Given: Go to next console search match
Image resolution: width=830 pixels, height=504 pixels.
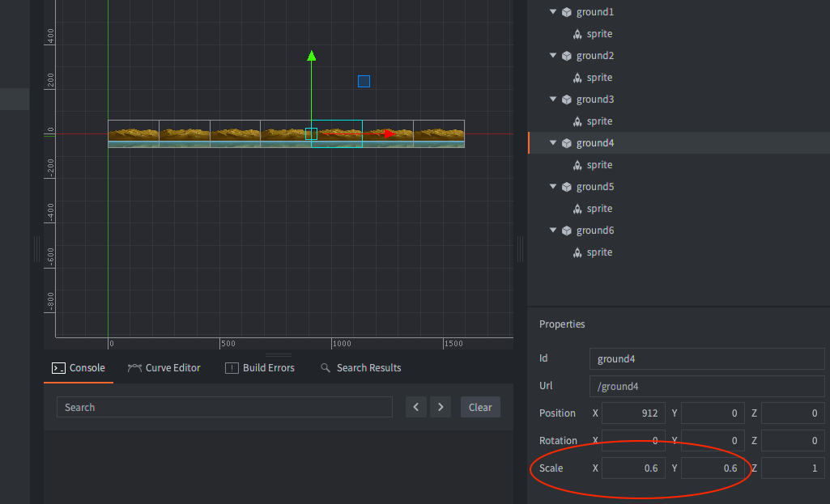Looking at the screenshot, I should click(x=440, y=407).
